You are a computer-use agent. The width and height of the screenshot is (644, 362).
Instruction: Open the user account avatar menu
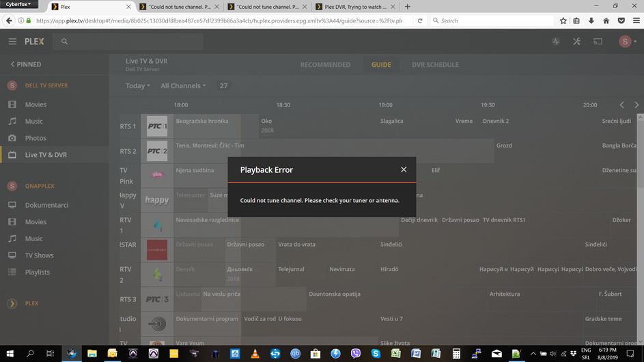(x=627, y=42)
